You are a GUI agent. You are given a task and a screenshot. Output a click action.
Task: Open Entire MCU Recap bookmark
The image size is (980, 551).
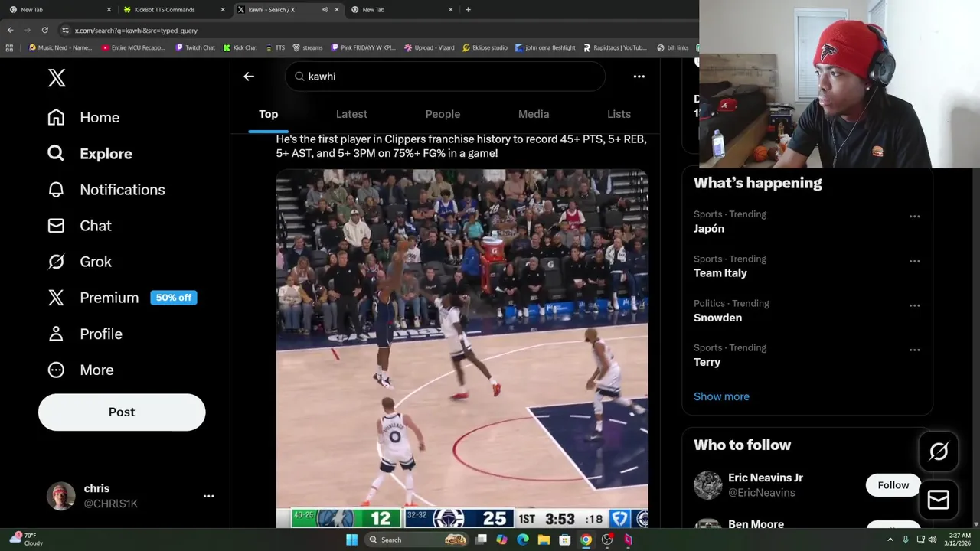tap(133, 47)
